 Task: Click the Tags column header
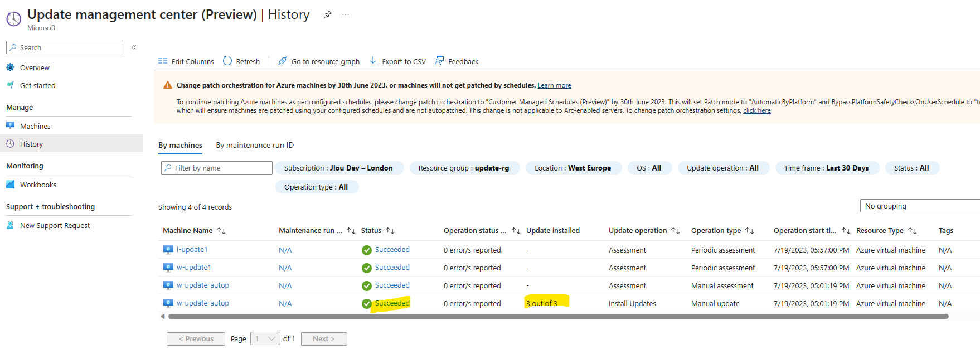coord(946,230)
